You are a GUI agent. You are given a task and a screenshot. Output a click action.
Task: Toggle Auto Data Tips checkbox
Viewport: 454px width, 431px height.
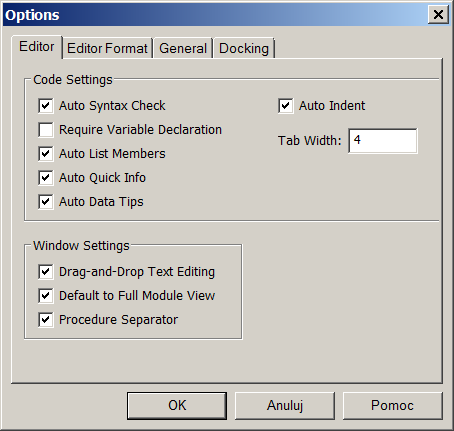click(46, 202)
